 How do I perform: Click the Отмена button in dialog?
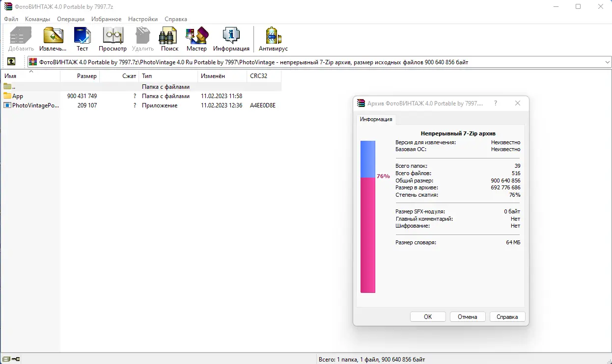pyautogui.click(x=468, y=317)
